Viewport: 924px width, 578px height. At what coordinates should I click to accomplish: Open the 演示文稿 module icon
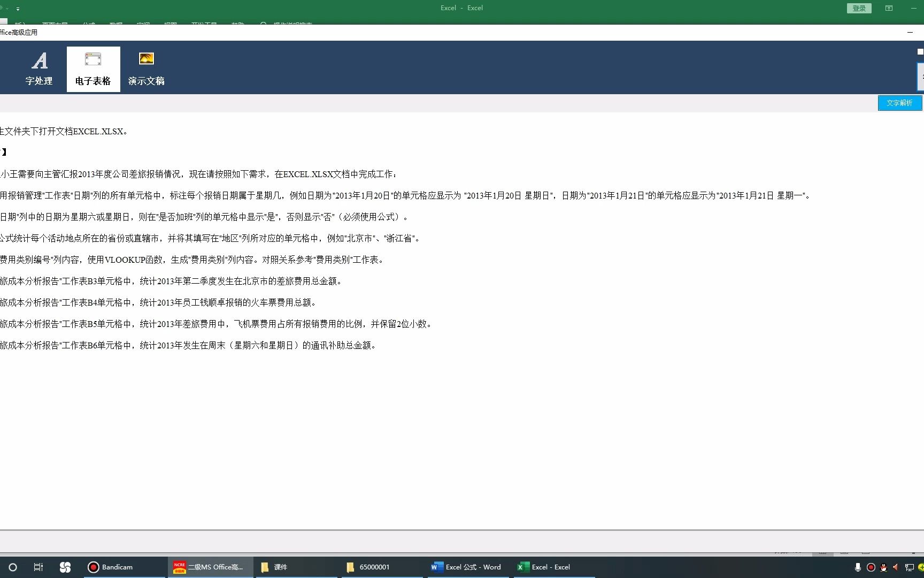(146, 69)
